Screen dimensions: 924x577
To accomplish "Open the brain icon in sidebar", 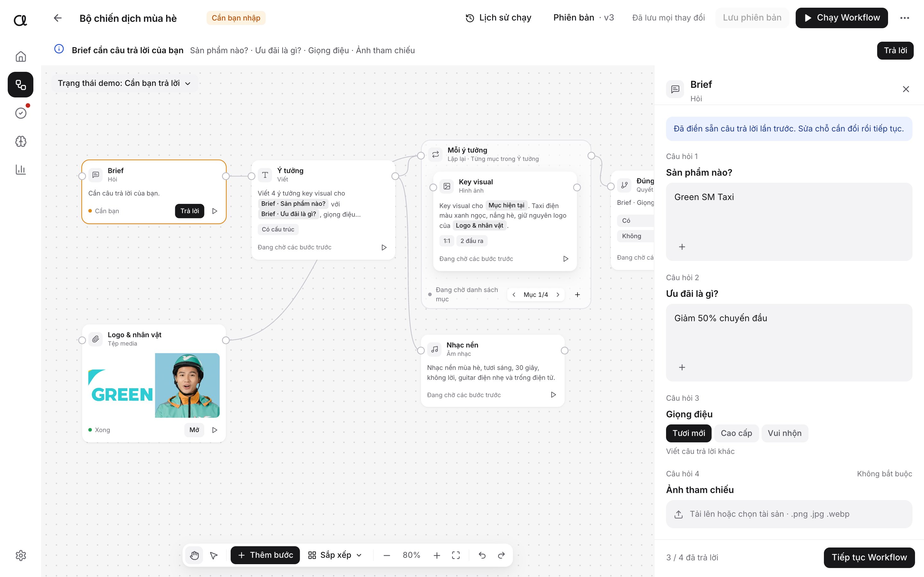I will (21, 141).
